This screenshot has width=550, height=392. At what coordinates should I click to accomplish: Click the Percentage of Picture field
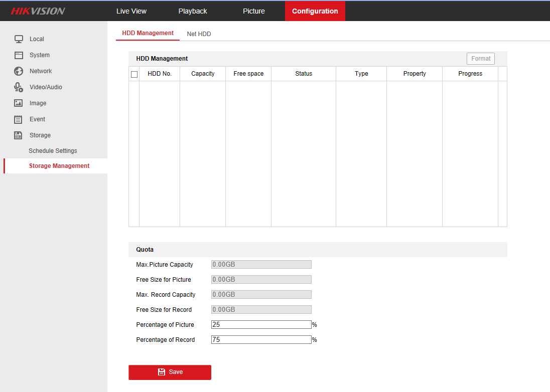coord(261,325)
